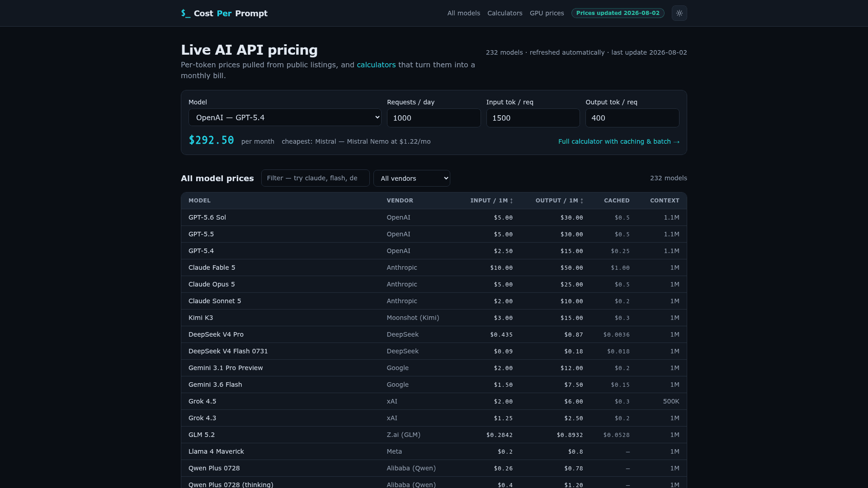
Task: Follow the calculators link in the description
Action: click(376, 65)
